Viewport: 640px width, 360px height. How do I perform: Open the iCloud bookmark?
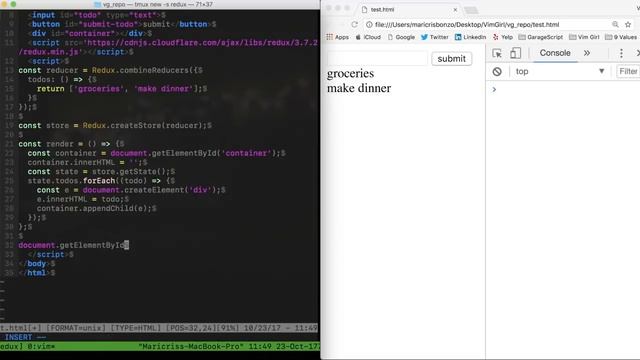coord(368,37)
